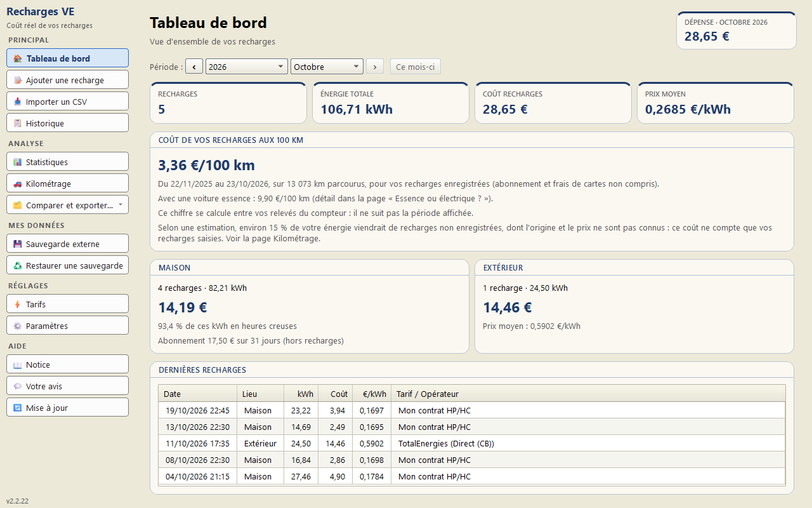
Task: Click the Paramètres gear icon
Action: (18, 326)
